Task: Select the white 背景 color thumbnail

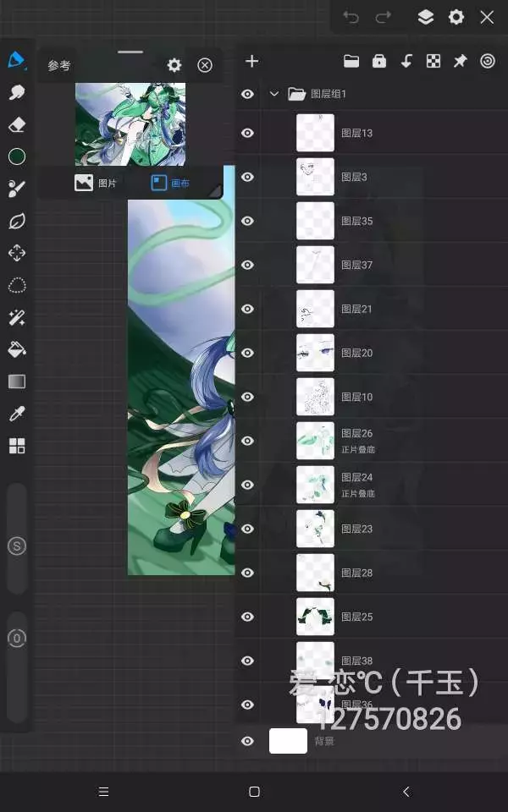Action: pyautogui.click(x=288, y=741)
